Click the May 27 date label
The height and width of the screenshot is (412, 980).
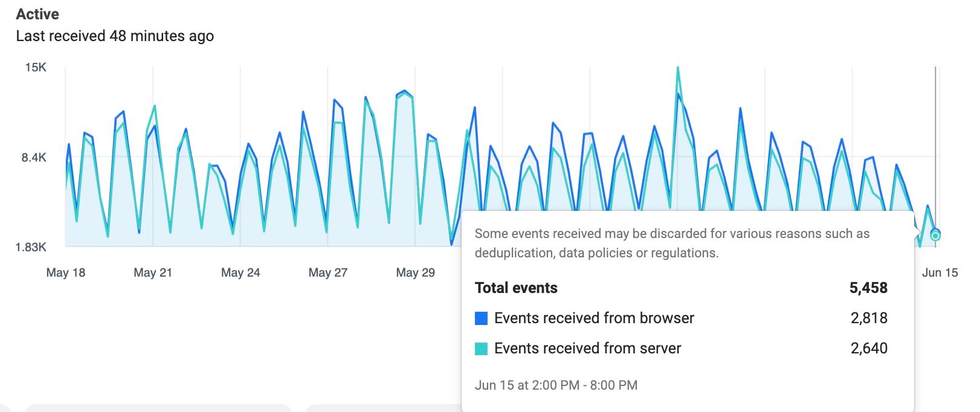(328, 272)
